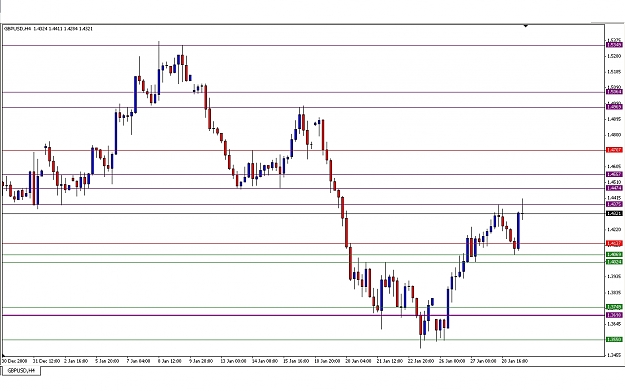Click the 1.4220 price scale label

tap(614, 229)
